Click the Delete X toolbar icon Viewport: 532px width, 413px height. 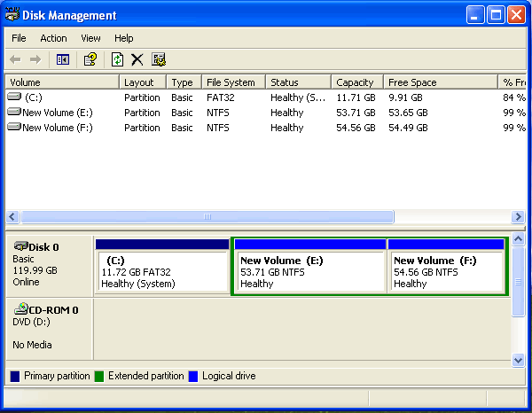pyautogui.click(x=137, y=59)
